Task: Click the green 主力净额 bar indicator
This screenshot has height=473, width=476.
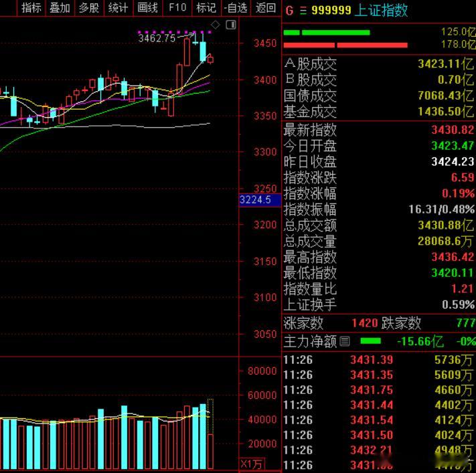Action: 371,341
